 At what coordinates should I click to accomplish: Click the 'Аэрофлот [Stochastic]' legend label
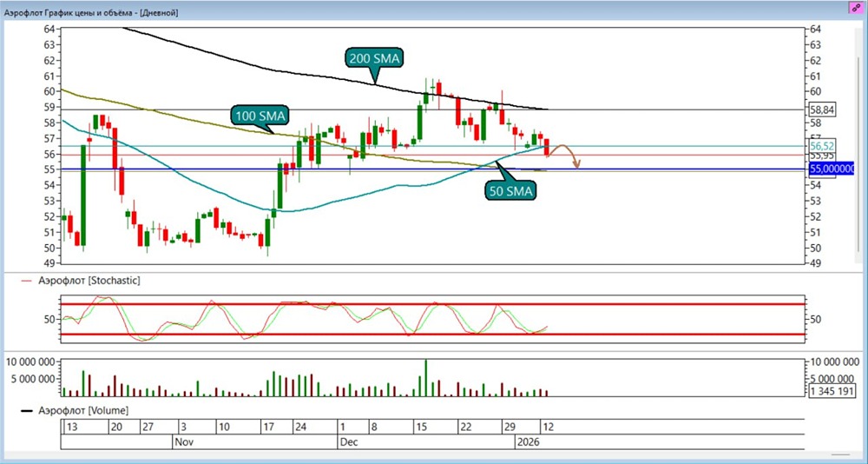pyautogui.click(x=89, y=281)
